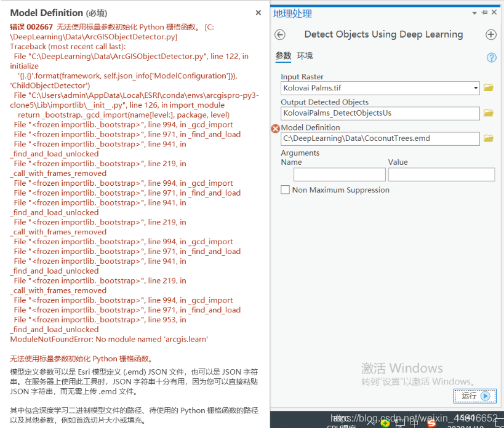Click the 错误 002667 error code text

coord(31,27)
